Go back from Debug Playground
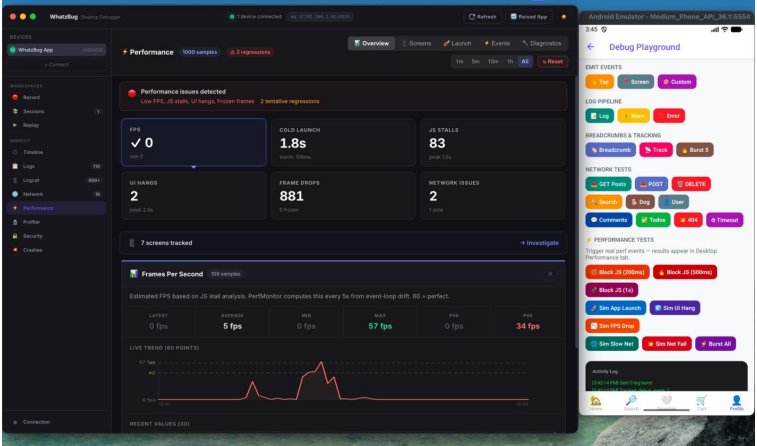The width and height of the screenshot is (757, 446). (x=590, y=47)
